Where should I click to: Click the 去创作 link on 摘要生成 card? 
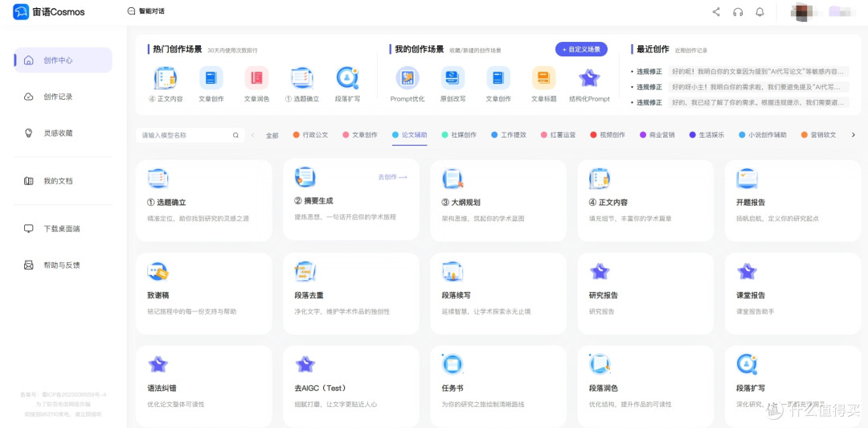click(x=392, y=177)
